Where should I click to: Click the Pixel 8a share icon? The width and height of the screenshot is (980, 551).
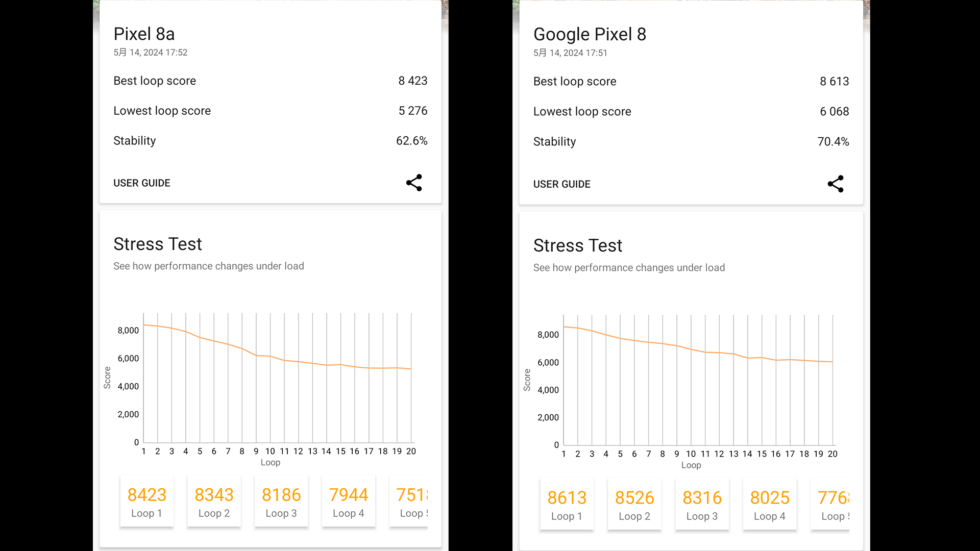coord(414,183)
